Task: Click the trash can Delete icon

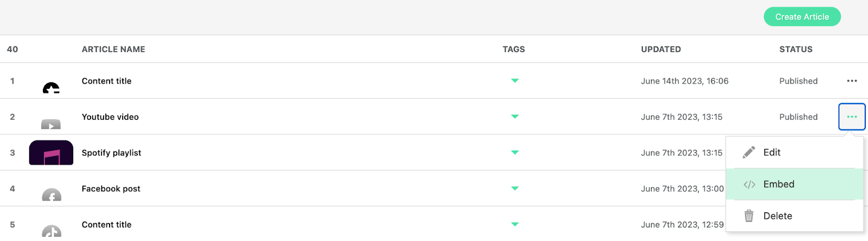Action: tap(749, 216)
